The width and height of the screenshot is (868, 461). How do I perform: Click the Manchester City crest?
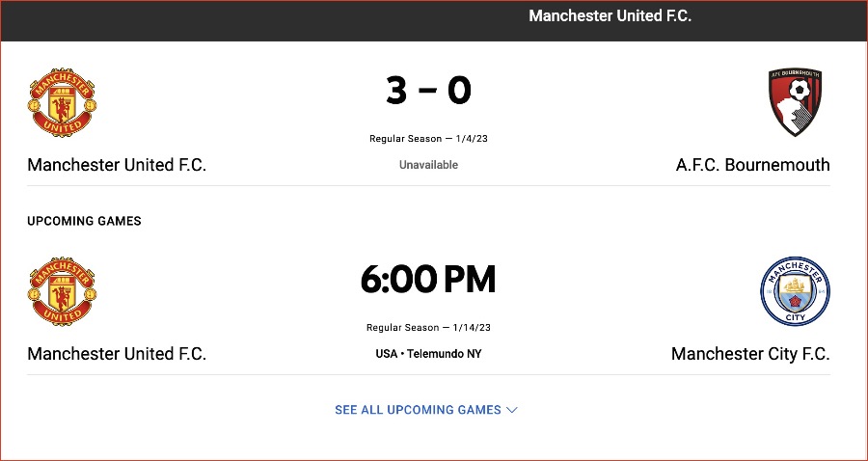pyautogui.click(x=795, y=291)
